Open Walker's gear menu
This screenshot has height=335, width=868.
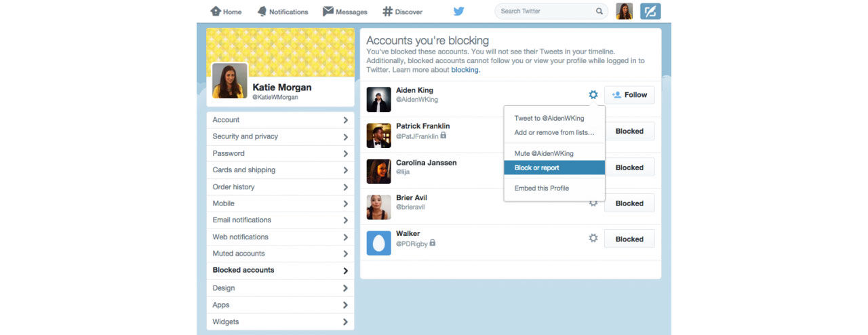593,238
